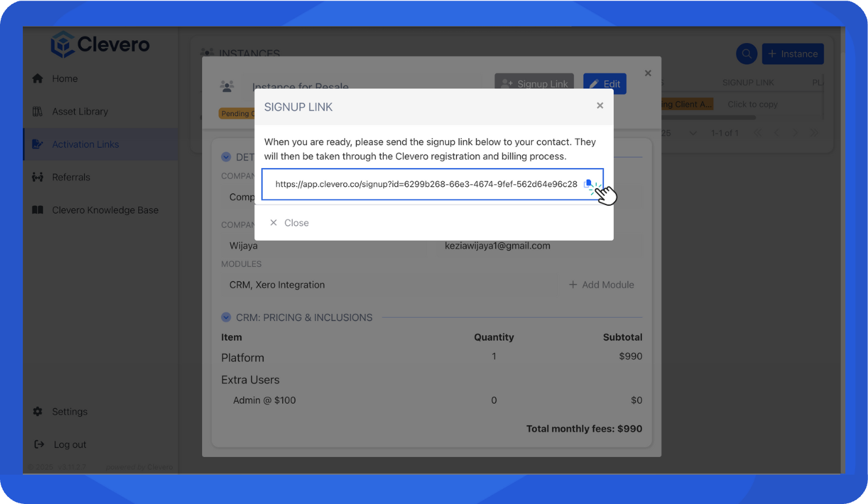Viewport: 868px width, 504px height.
Task: Click the Close button in the Signup Link dialog
Action: click(x=290, y=223)
